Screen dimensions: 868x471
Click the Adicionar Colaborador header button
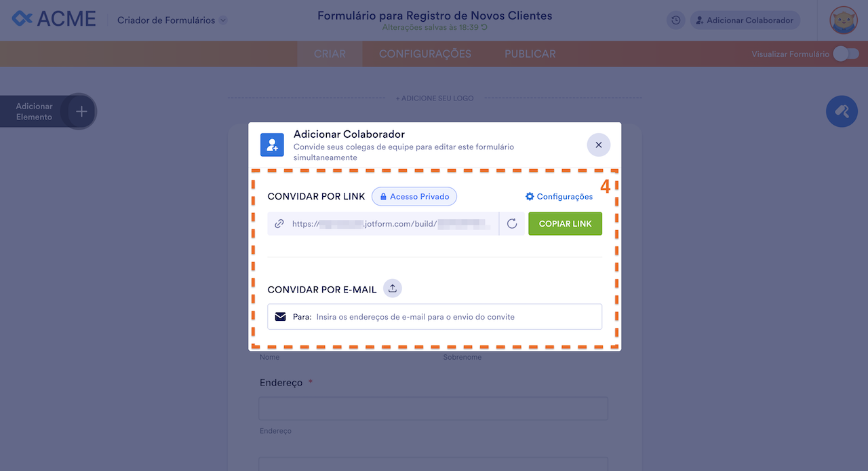(745, 20)
